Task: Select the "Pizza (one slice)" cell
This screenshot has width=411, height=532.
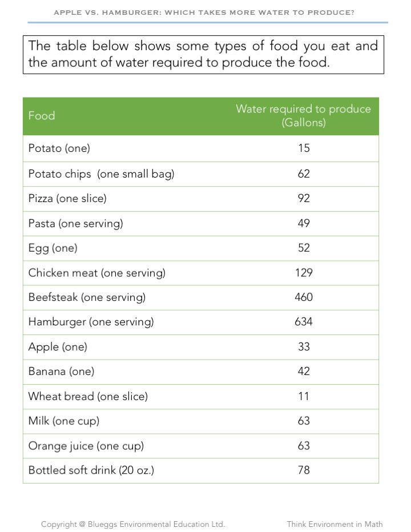Action: 67,199
